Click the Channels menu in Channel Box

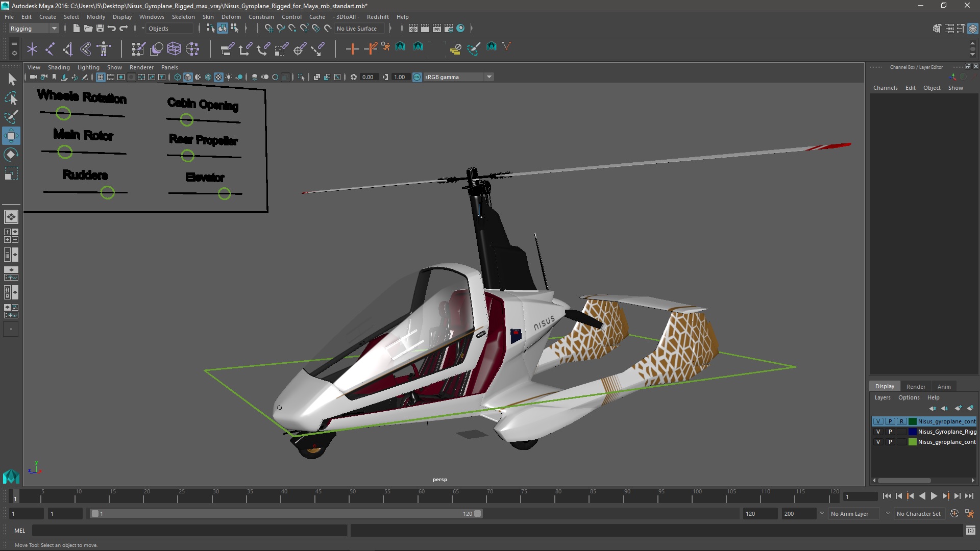[x=885, y=88]
